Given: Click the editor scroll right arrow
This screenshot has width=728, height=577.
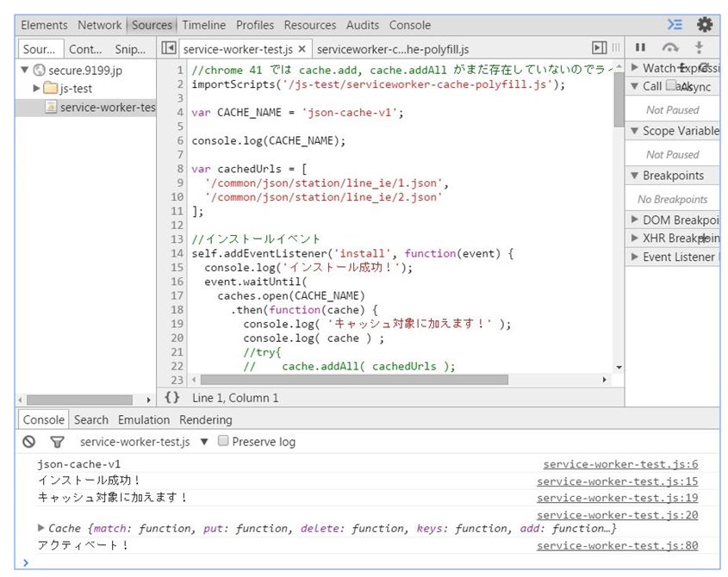Looking at the screenshot, I should [604, 380].
